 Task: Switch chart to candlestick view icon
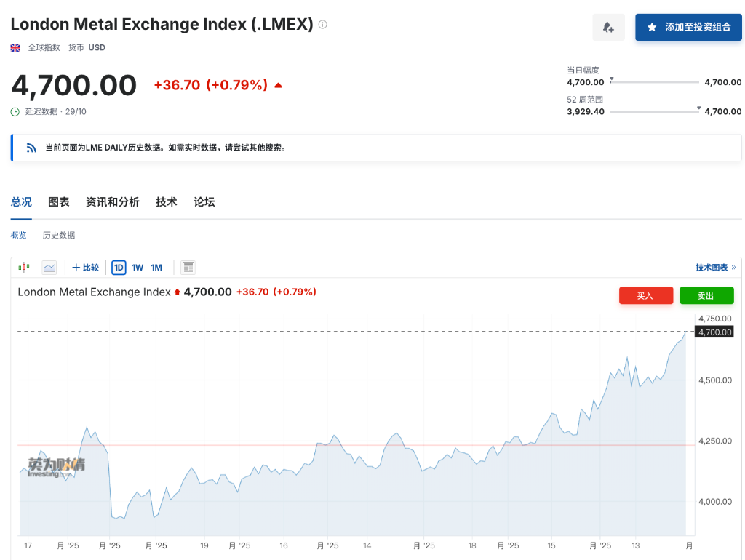pyautogui.click(x=24, y=268)
